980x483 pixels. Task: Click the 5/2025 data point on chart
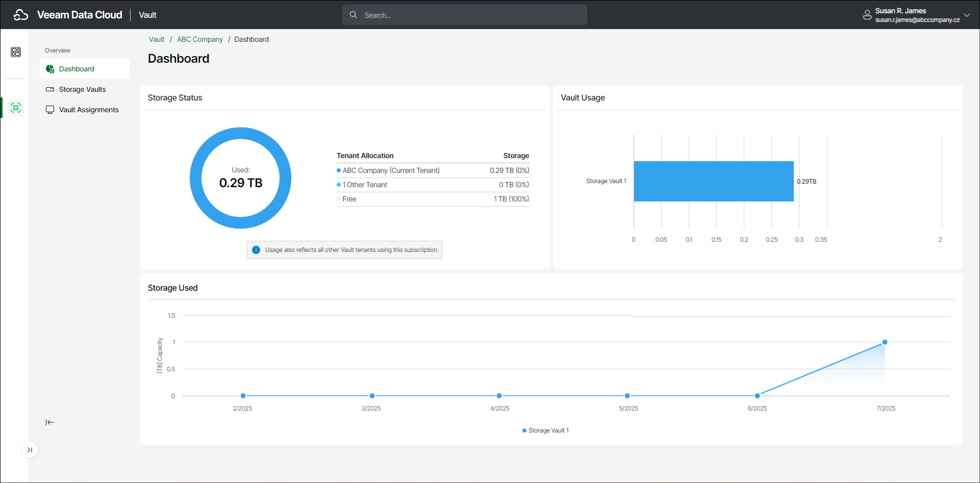(627, 396)
